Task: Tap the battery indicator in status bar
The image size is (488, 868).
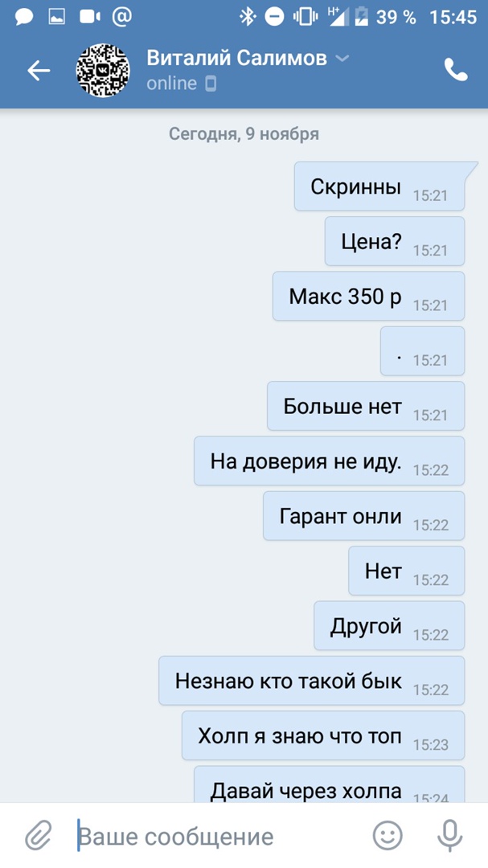Action: [x=363, y=17]
